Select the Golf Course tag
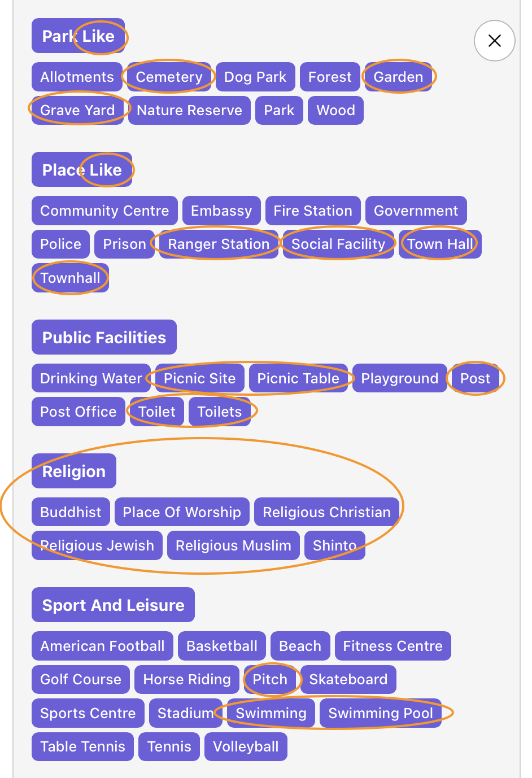The width and height of the screenshot is (532, 778). (x=80, y=680)
